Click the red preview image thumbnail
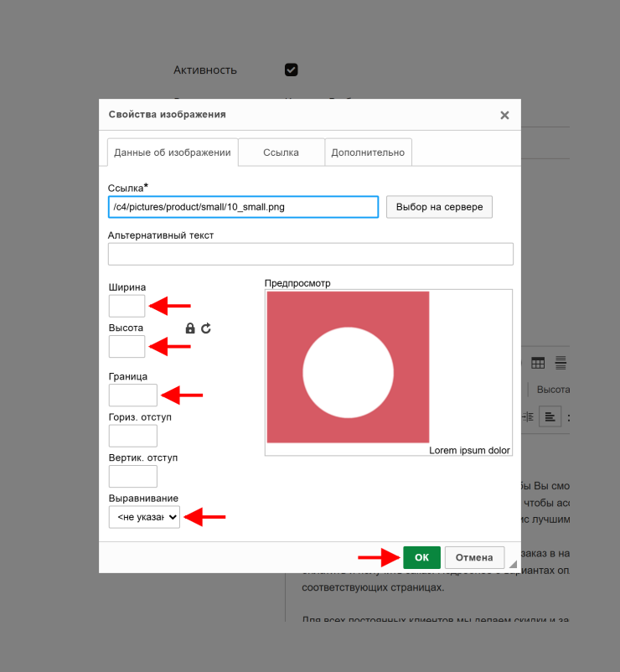The image size is (620, 672). [348, 367]
